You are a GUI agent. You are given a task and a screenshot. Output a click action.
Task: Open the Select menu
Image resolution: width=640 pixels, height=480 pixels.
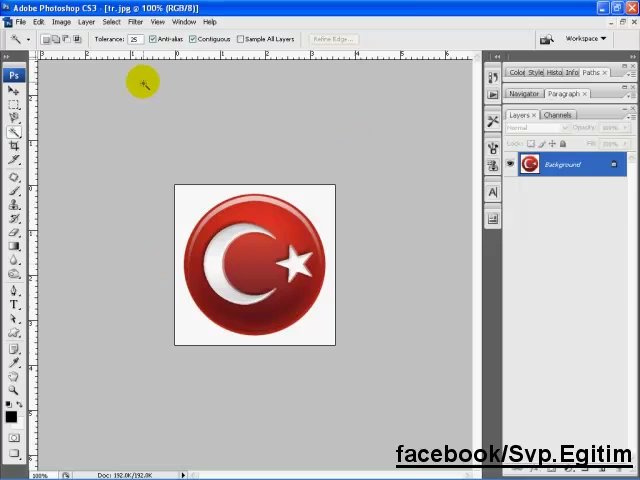(111, 22)
